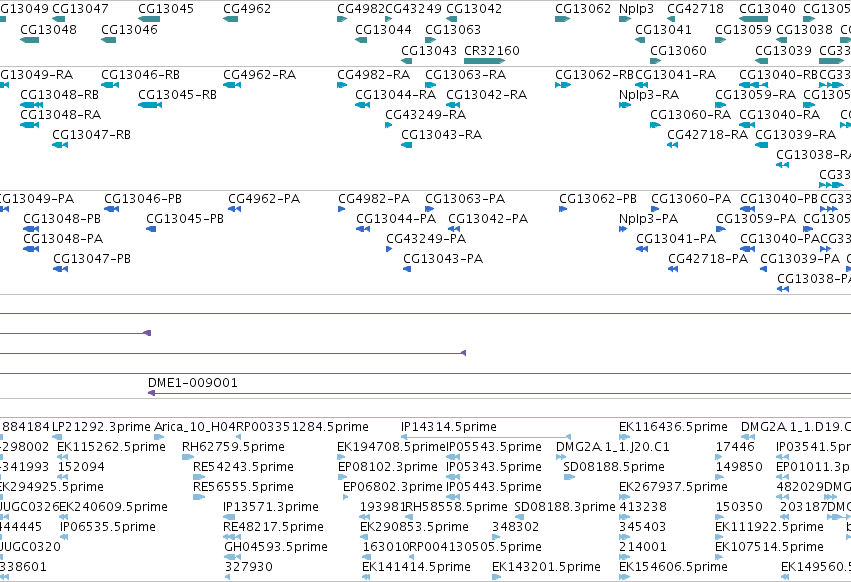The height and width of the screenshot is (582, 851).
Task: Select the IP14314.5prime EST span
Action: point(486,437)
